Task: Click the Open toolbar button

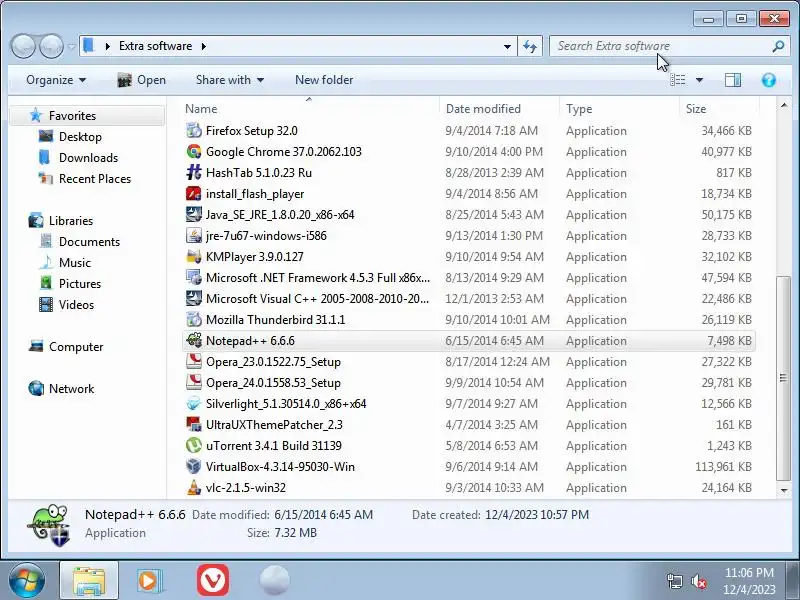Action: point(142,80)
